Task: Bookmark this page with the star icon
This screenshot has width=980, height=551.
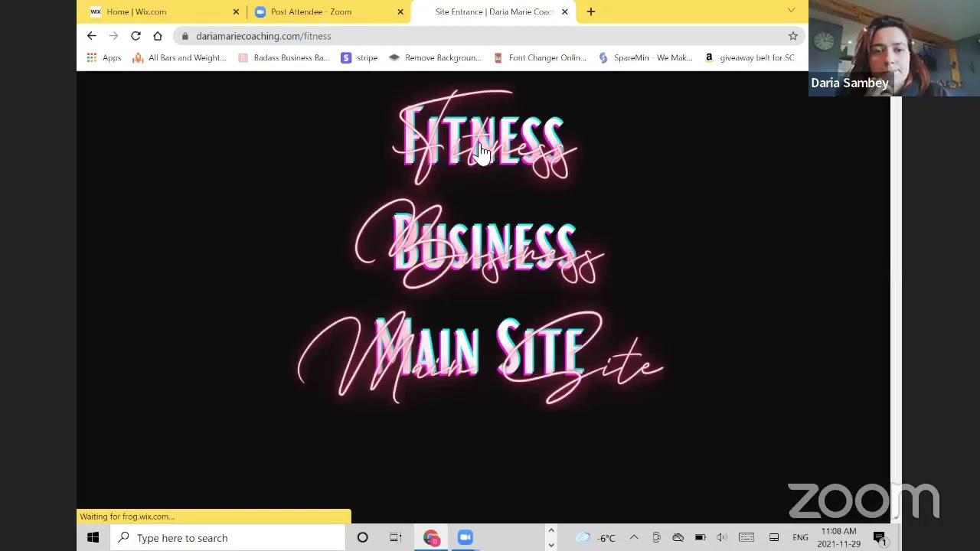Action: point(793,36)
